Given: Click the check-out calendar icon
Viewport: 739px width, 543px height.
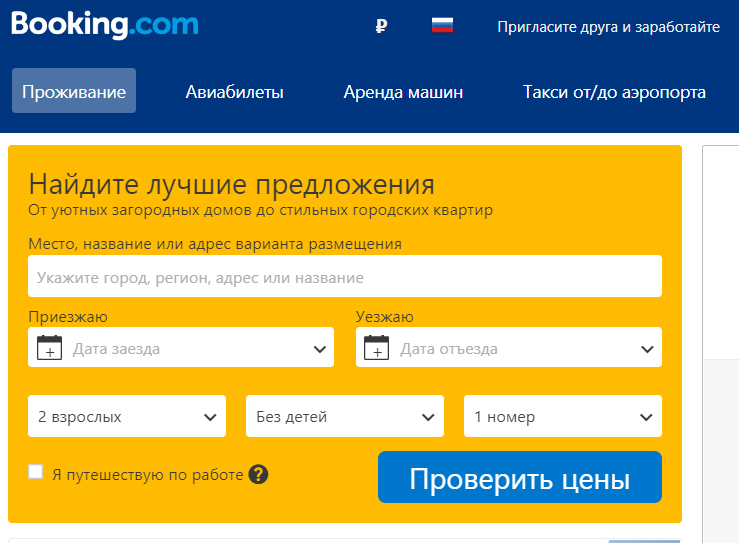Looking at the screenshot, I should 377,347.
